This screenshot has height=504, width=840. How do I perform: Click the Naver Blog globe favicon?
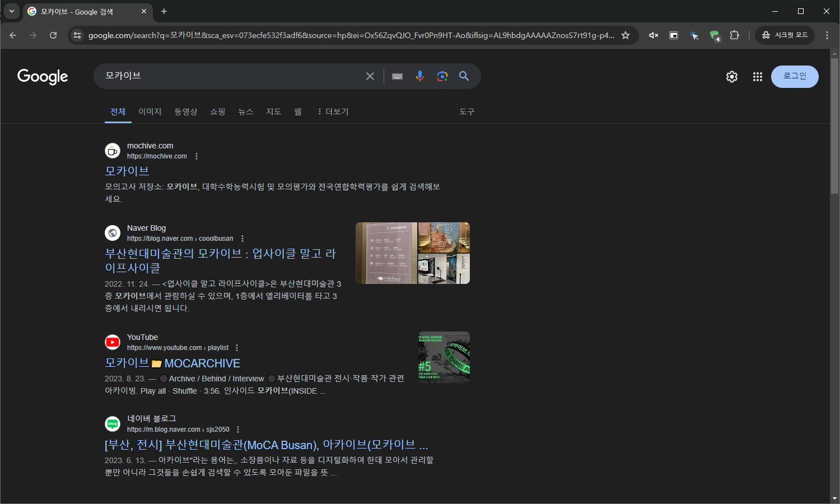point(113,233)
